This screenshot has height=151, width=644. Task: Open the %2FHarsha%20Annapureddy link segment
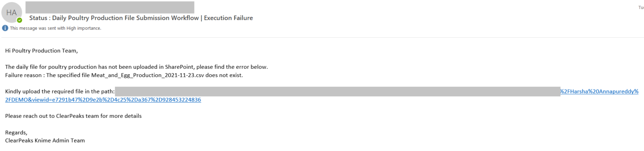[600, 91]
